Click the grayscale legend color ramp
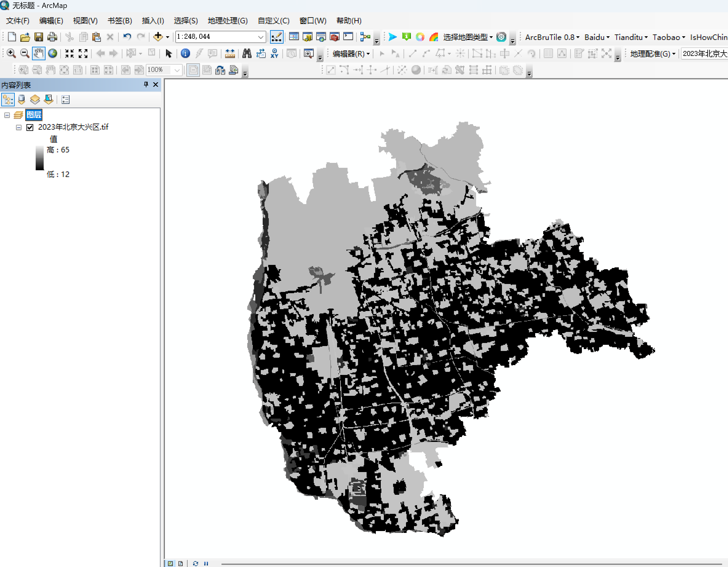Screen dimensions: 728x567 coord(40,158)
